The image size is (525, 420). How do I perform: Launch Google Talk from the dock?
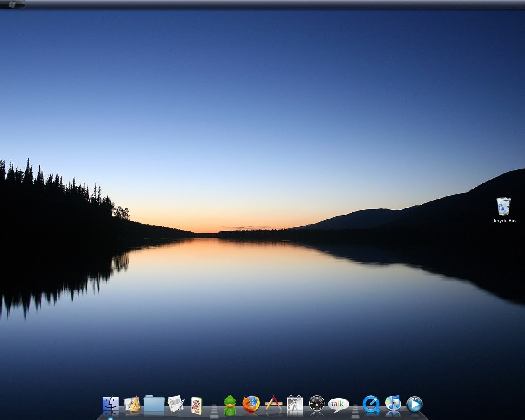coord(338,404)
